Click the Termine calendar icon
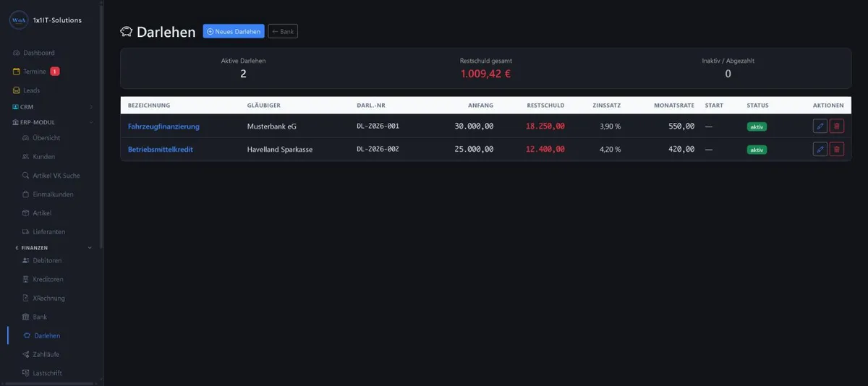The width and height of the screenshot is (868, 386). coord(17,72)
